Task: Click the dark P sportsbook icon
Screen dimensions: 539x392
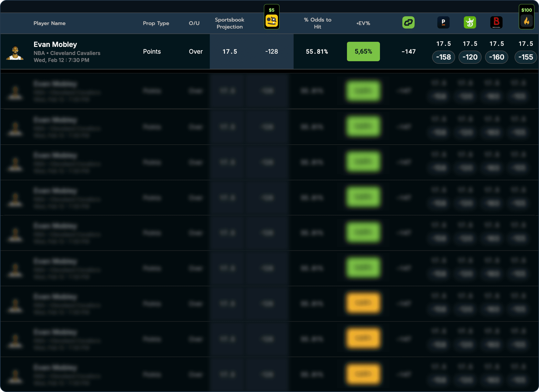Action: pyautogui.click(x=443, y=23)
